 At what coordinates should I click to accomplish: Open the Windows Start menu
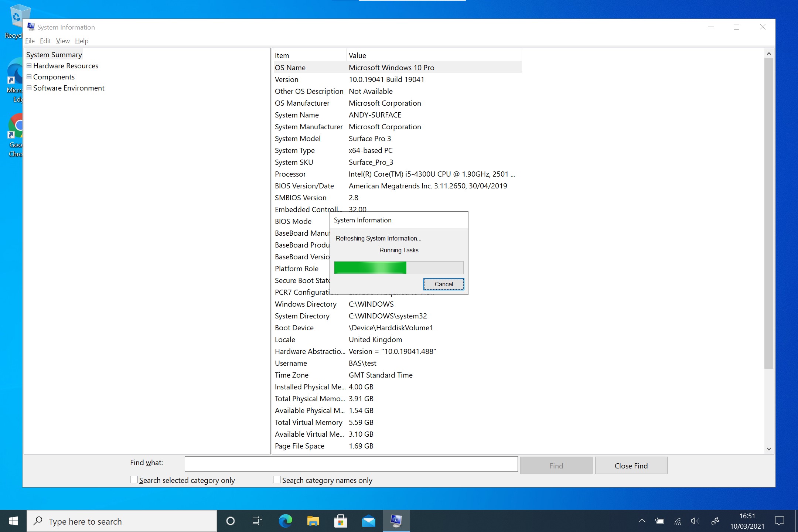[x=13, y=521]
